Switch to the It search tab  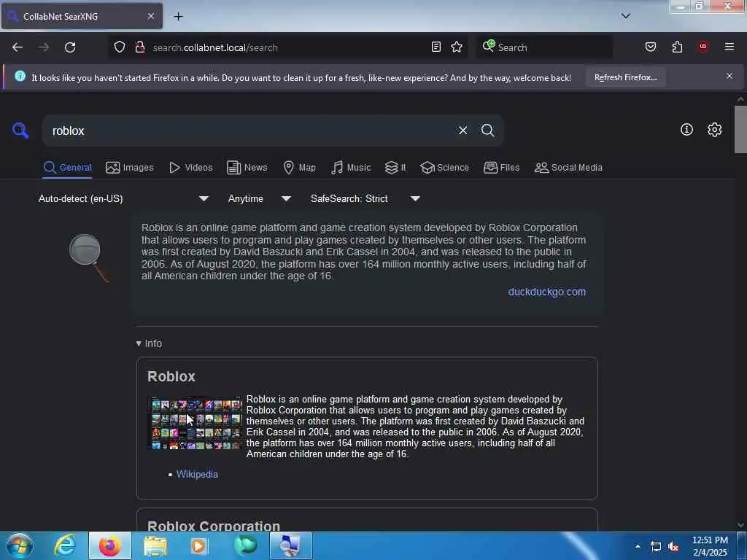(x=395, y=168)
